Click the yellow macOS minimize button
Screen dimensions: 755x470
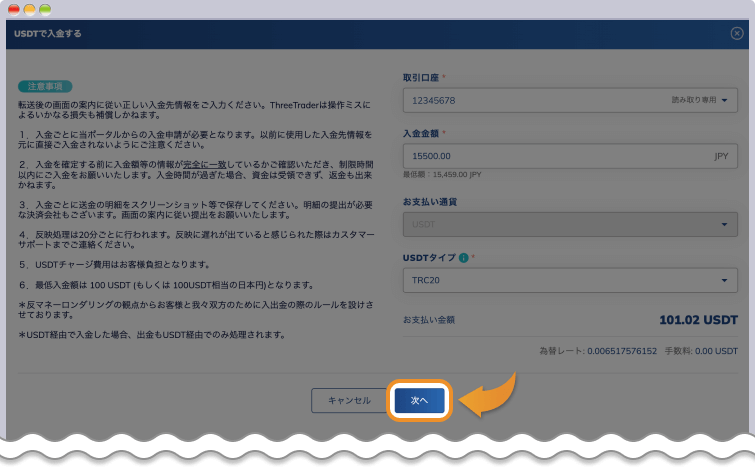click(x=29, y=9)
